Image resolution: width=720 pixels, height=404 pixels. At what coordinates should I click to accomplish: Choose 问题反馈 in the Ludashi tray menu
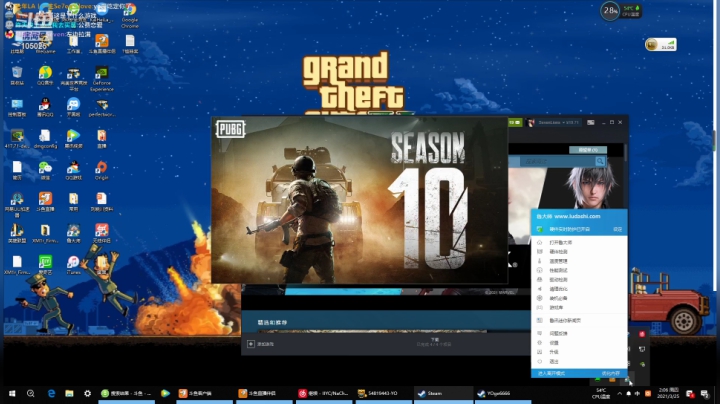(x=579, y=333)
